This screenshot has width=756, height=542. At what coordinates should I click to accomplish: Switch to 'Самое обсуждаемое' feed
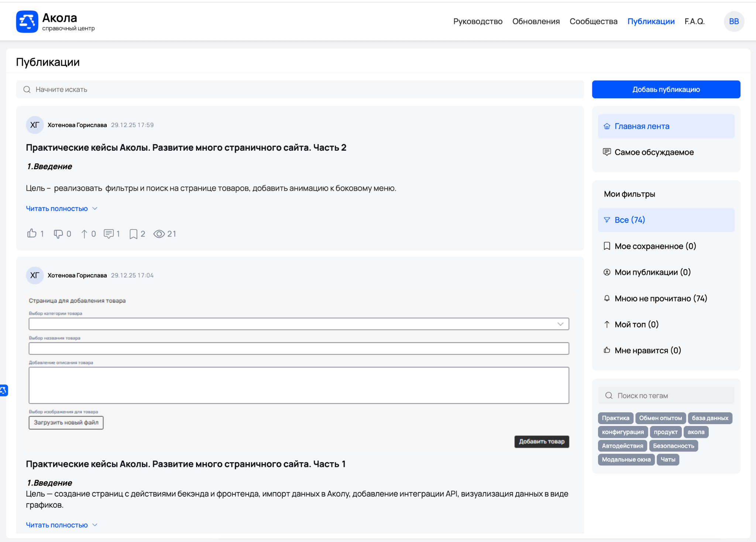pos(654,152)
